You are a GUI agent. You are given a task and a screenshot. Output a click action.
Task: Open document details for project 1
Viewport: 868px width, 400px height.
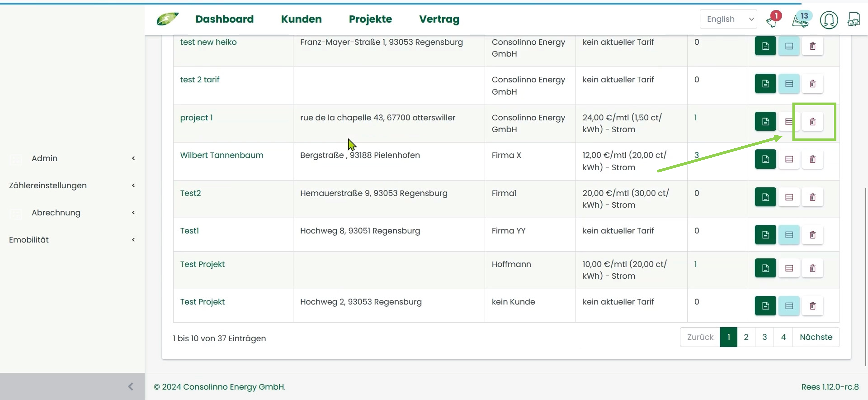pyautogui.click(x=765, y=121)
